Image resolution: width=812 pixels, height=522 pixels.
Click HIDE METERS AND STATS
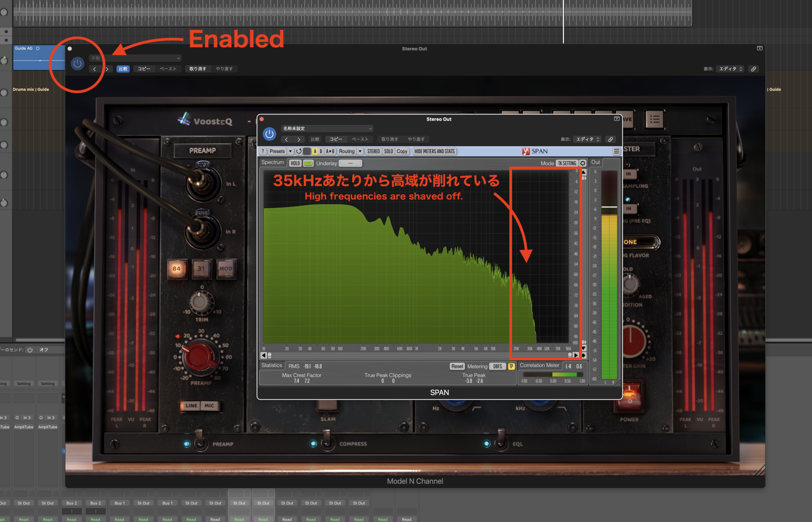434,151
